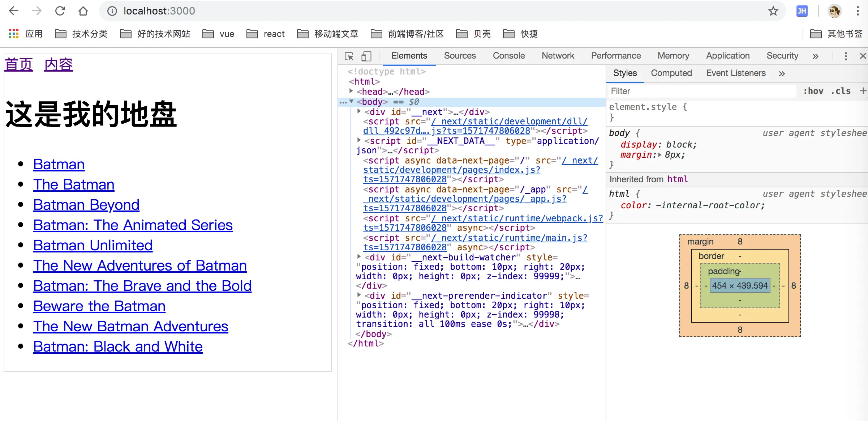The width and height of the screenshot is (868, 421).
Task: Click the home page icon
Action: [x=83, y=11]
